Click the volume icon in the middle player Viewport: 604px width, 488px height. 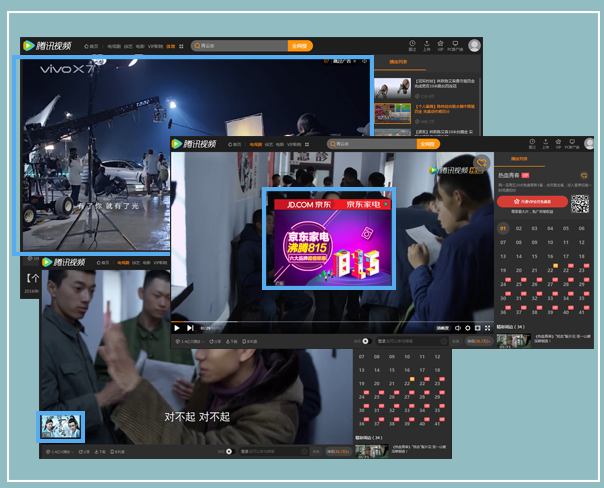(457, 327)
